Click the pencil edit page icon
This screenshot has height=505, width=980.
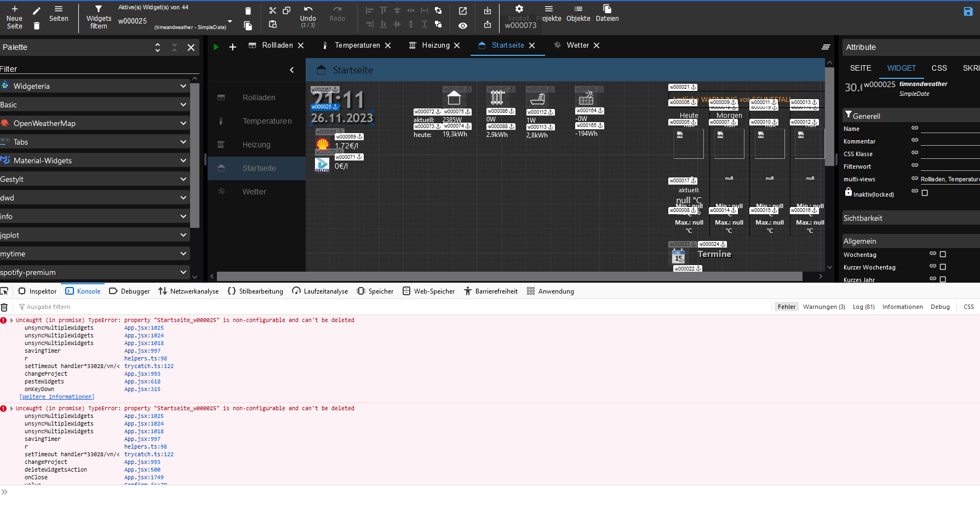tap(37, 11)
